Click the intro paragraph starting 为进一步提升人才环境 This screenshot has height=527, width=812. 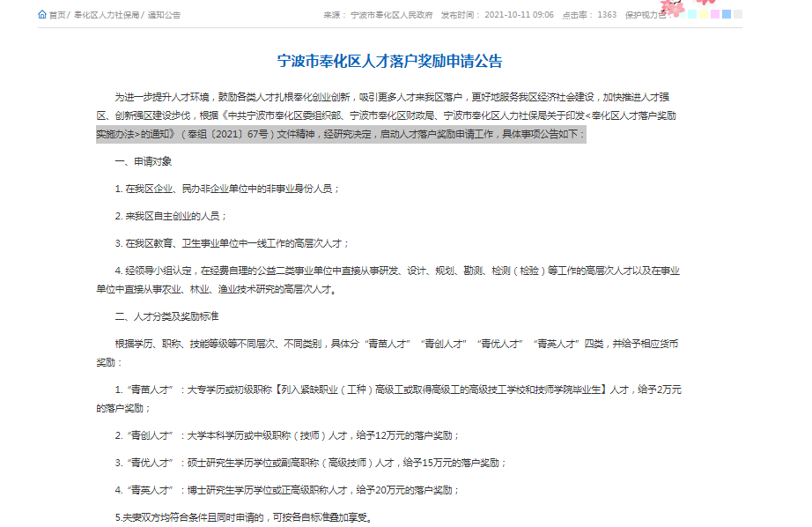pos(387,115)
